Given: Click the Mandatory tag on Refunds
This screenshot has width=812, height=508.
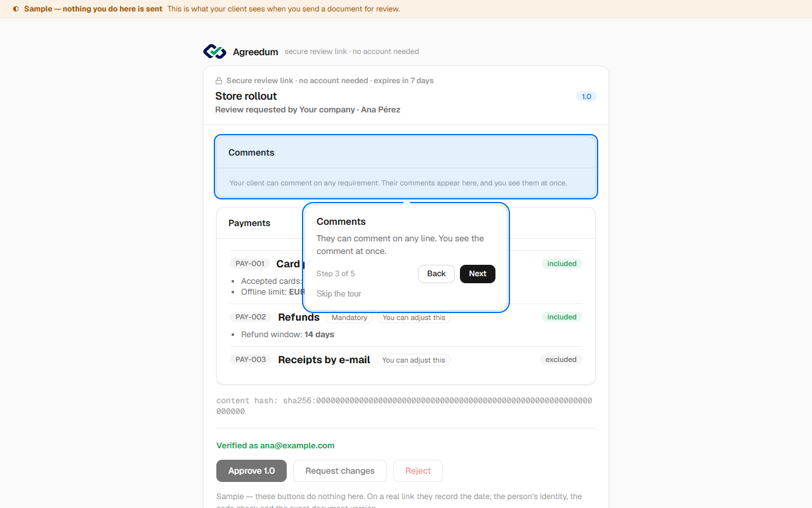Looking at the screenshot, I should point(350,317).
